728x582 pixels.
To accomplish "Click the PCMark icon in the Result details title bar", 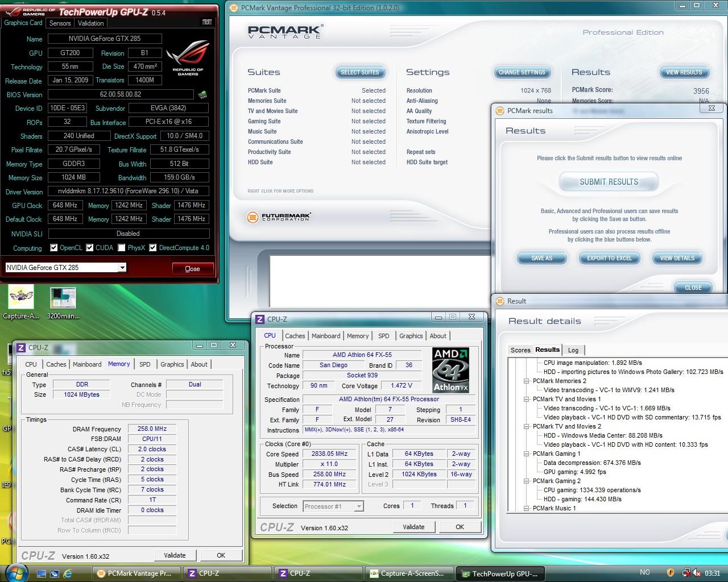I will point(500,301).
